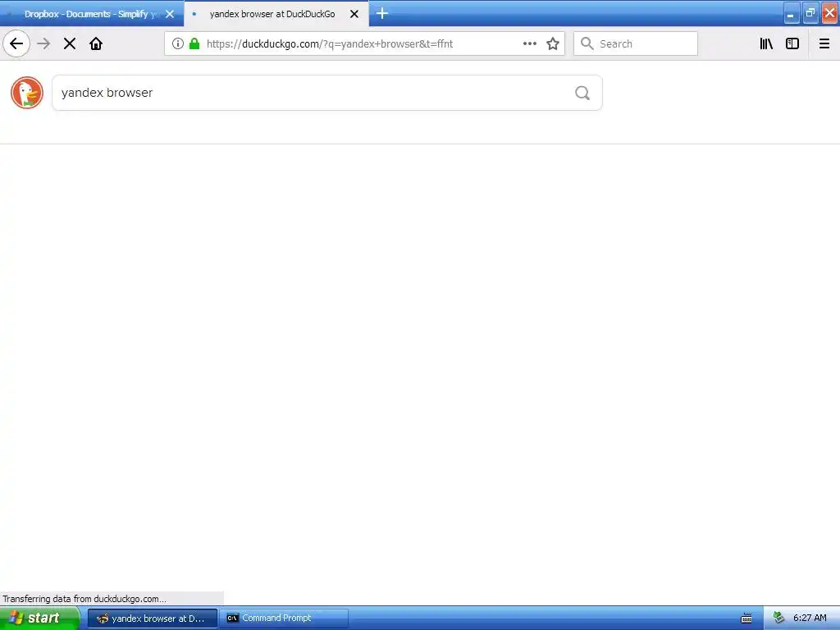Screen dimensions: 840x630
Task: Go back to the previous page
Action: 16,44
